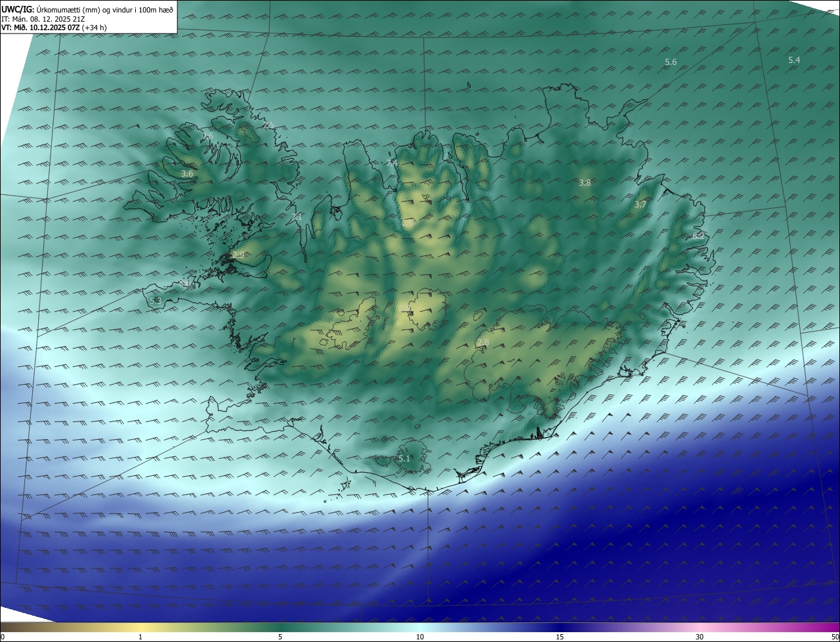Click the 7.6 value label
Screen dimensions: 840x642
pos(207,137)
